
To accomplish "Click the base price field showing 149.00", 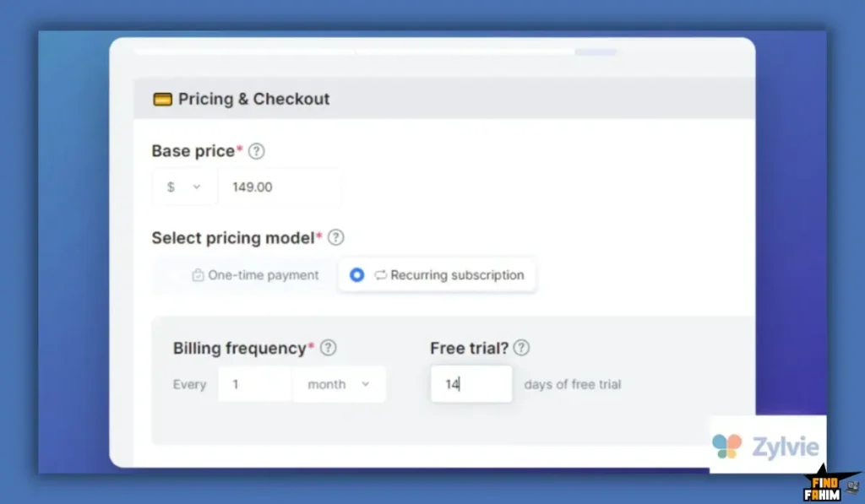I will [280, 187].
